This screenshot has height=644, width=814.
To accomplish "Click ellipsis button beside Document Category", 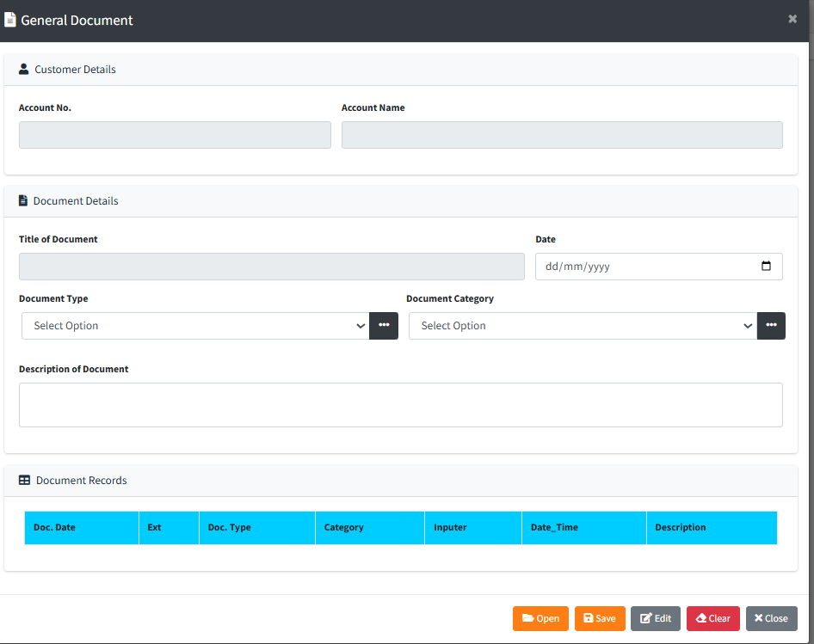I will [771, 326].
